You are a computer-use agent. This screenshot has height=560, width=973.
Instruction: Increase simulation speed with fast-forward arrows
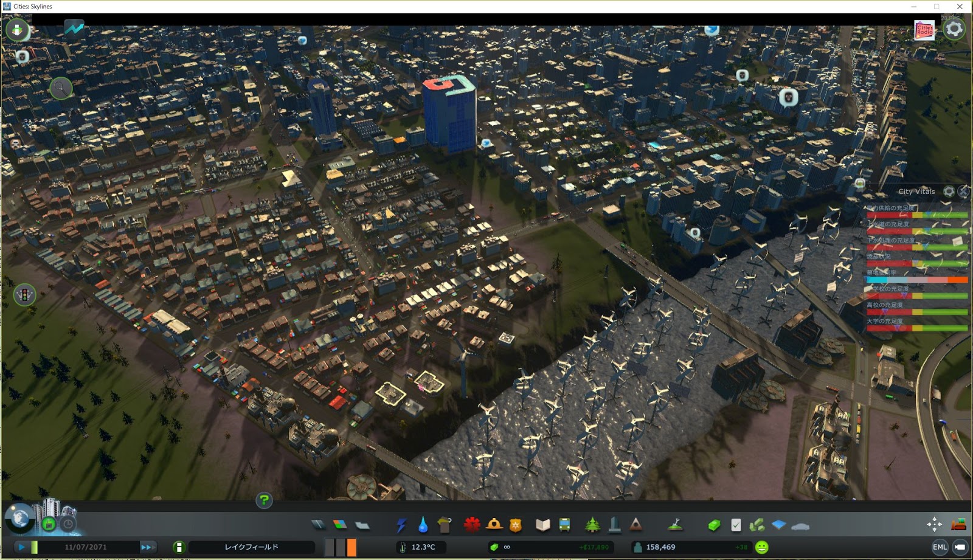click(x=148, y=547)
